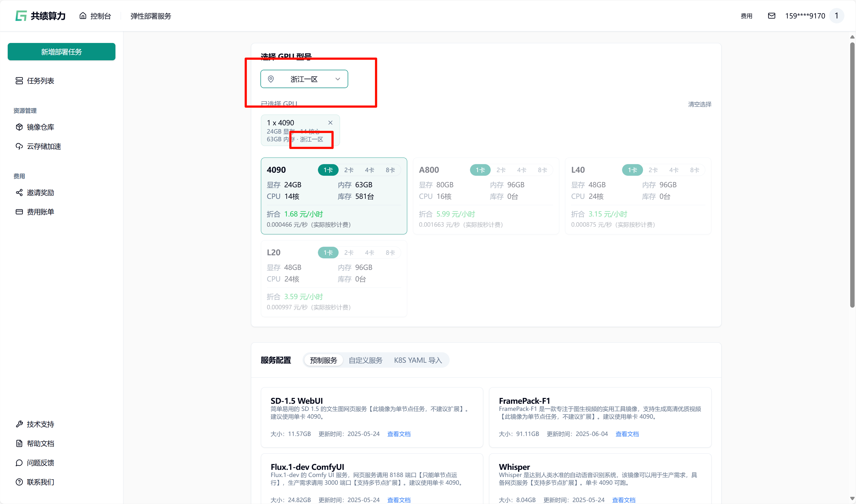Switch to K8S YAML 导入 tab
Viewport: 856px width, 504px height.
[418, 360]
